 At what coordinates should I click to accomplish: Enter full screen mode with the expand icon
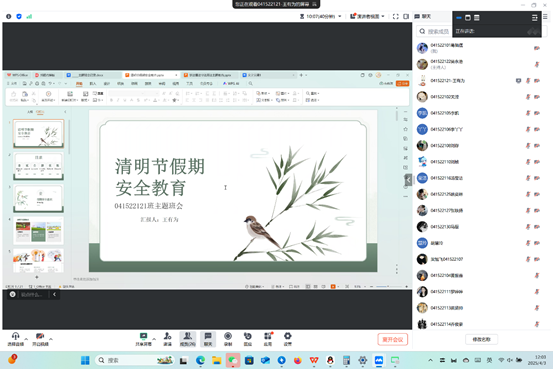click(396, 16)
